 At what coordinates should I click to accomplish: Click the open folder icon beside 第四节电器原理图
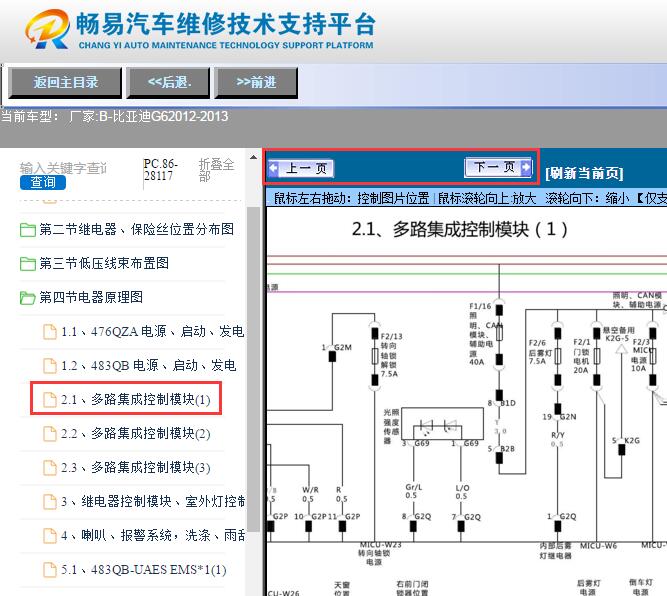(28, 298)
